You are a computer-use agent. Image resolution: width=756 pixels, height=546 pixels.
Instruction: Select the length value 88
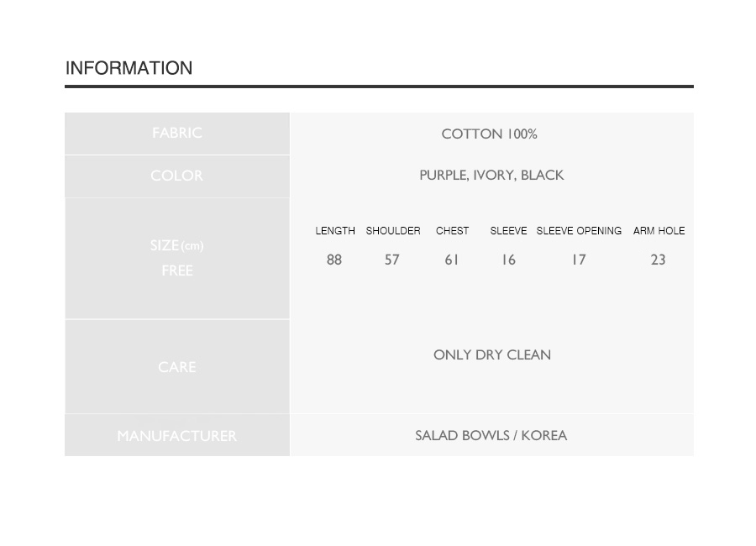[334, 260]
